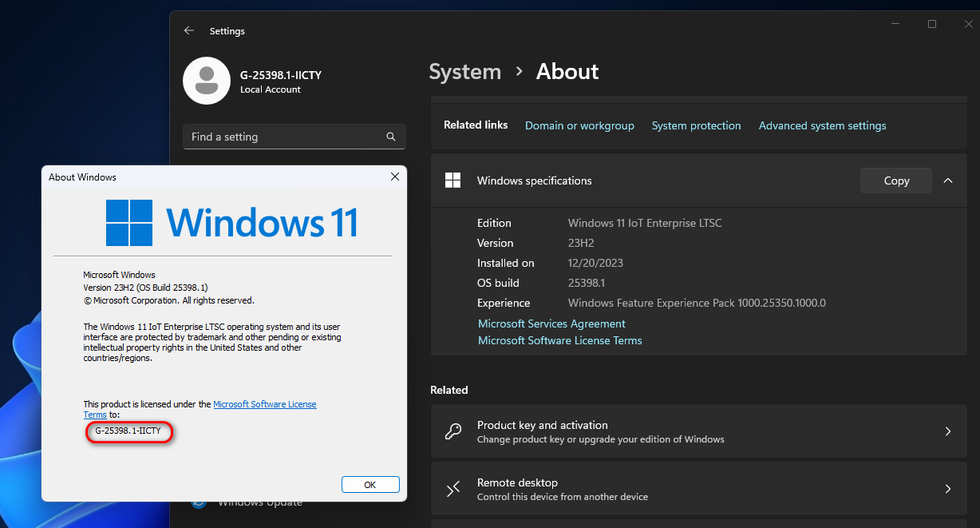980x528 pixels.
Task: Click the user account avatar in Settings
Action: tap(207, 81)
